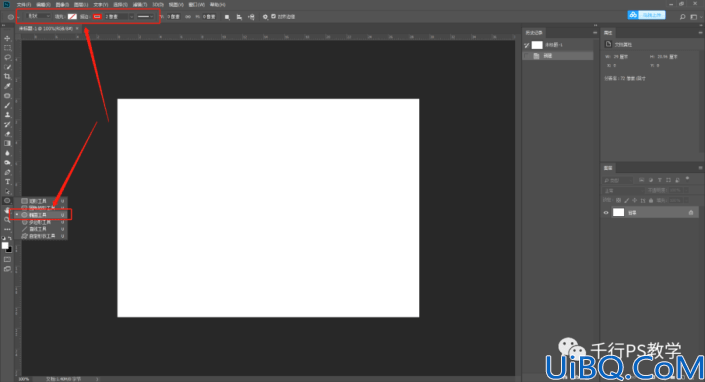705x382 pixels.
Task: Select the Eraser tool
Action: coord(7,134)
